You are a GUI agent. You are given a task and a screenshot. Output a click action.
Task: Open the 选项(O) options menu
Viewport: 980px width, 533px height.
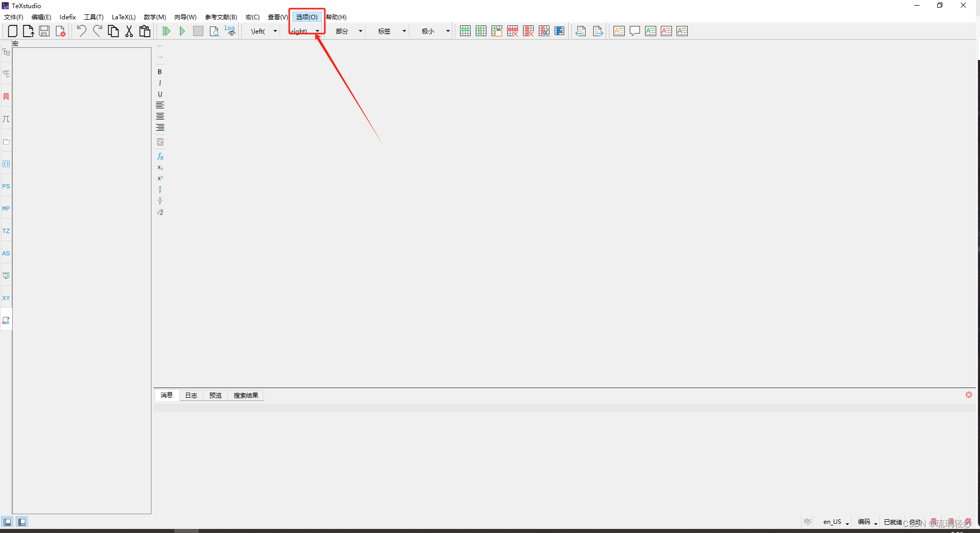[x=307, y=17]
